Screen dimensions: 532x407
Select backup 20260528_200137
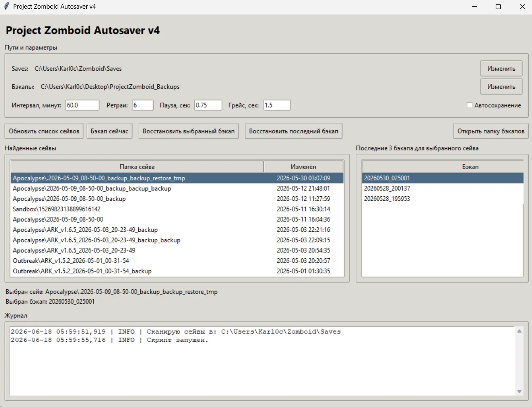(442, 188)
